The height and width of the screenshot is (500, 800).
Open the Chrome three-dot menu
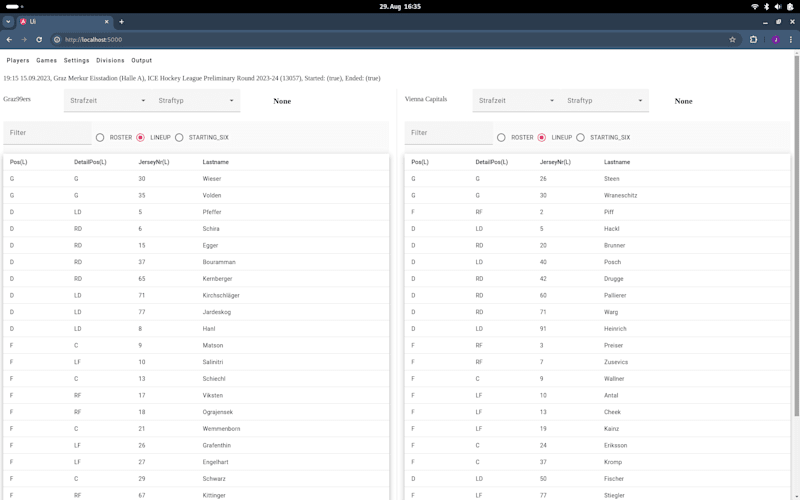(x=791, y=39)
